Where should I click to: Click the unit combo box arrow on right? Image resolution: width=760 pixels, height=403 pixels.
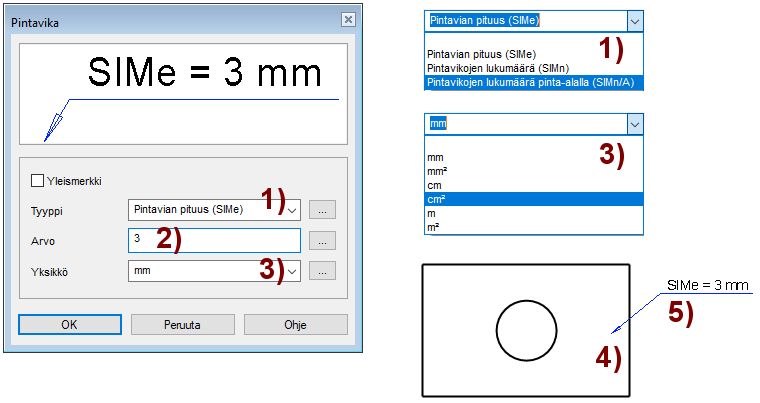tap(634, 123)
